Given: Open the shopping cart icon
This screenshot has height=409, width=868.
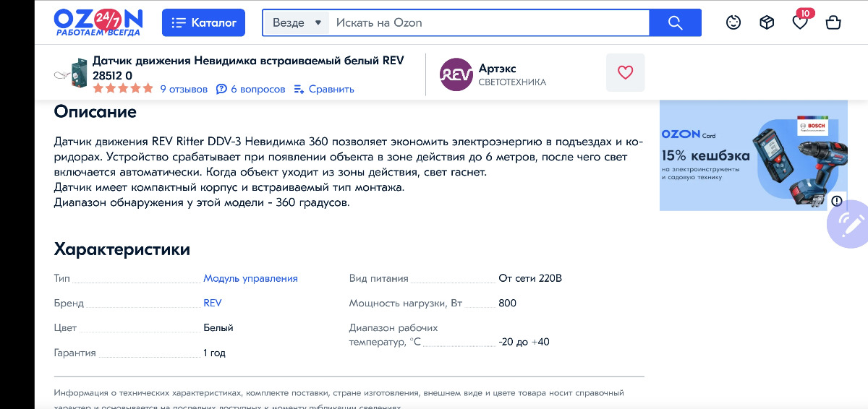Looking at the screenshot, I should tap(833, 22).
